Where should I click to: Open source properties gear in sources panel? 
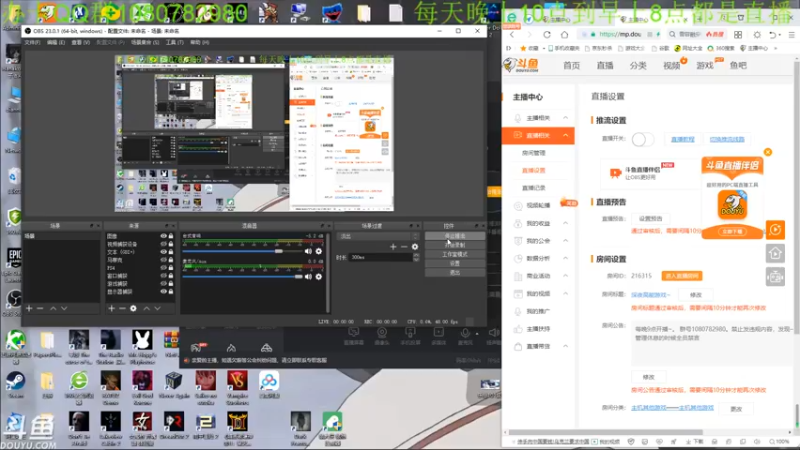click(133, 308)
